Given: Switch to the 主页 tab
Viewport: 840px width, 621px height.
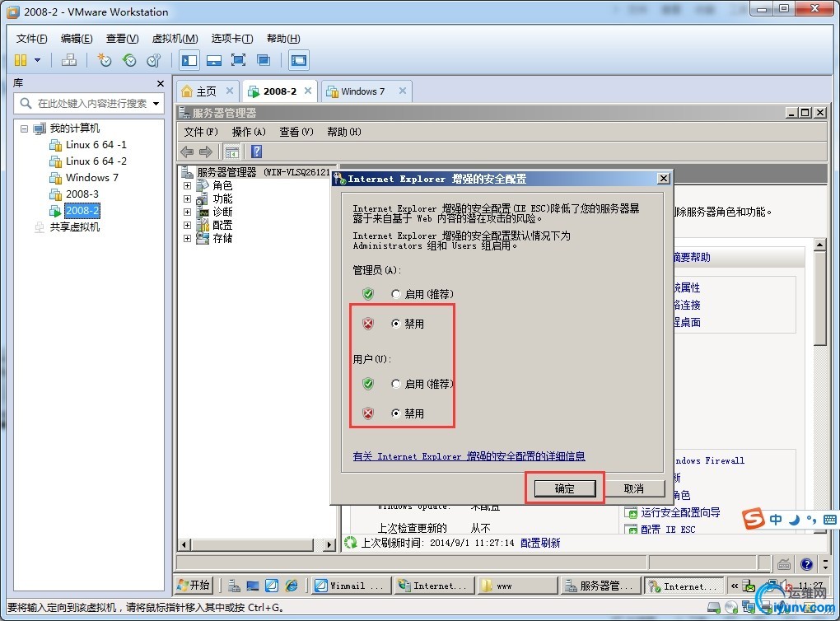Looking at the screenshot, I should coord(206,91).
